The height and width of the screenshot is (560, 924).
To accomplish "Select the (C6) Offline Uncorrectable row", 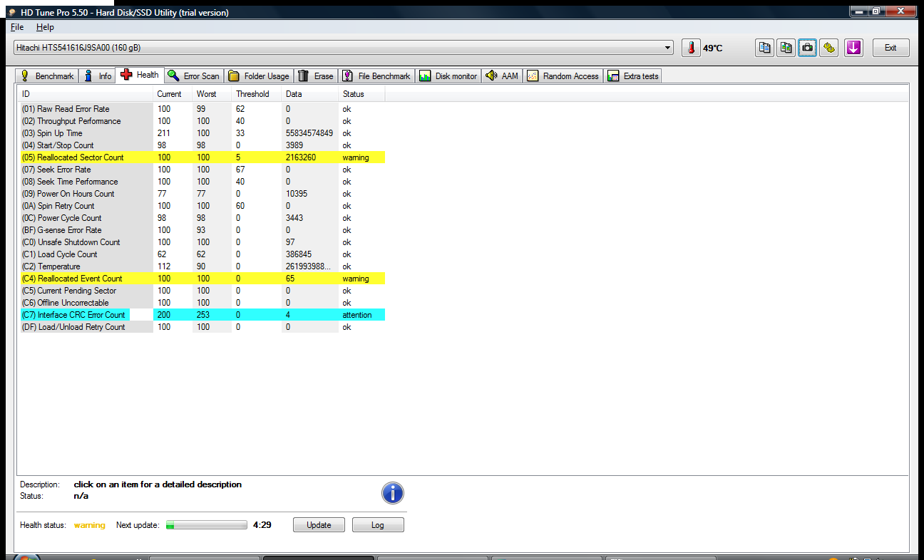I will [202, 303].
